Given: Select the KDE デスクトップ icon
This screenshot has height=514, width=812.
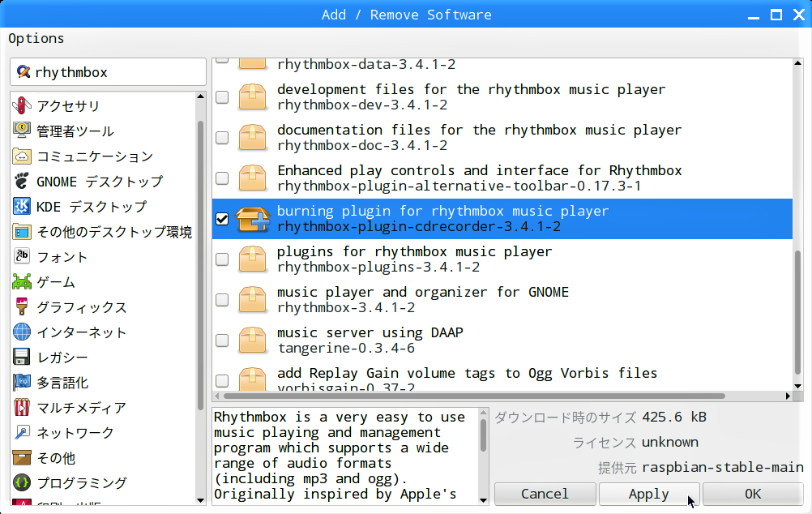Looking at the screenshot, I should click(x=22, y=206).
